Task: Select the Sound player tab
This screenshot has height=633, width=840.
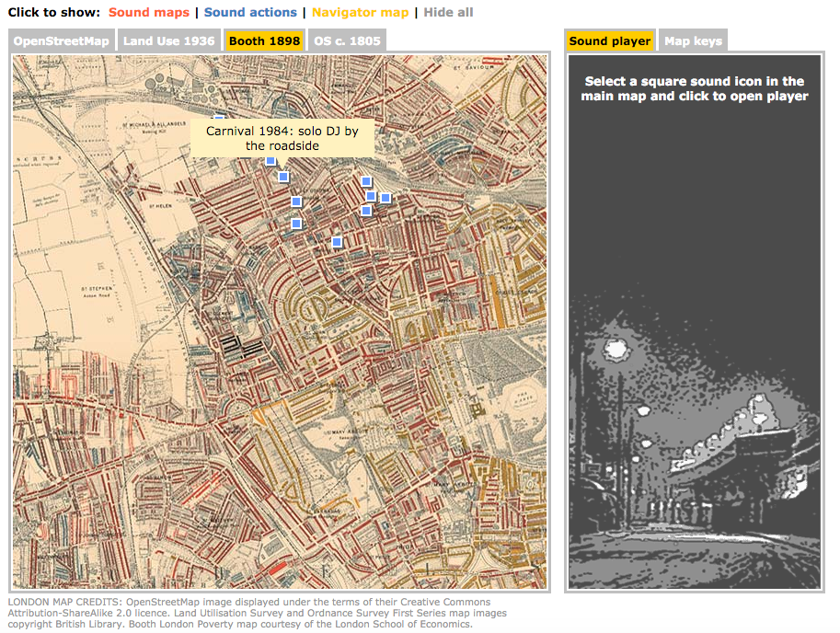Action: pyautogui.click(x=610, y=40)
